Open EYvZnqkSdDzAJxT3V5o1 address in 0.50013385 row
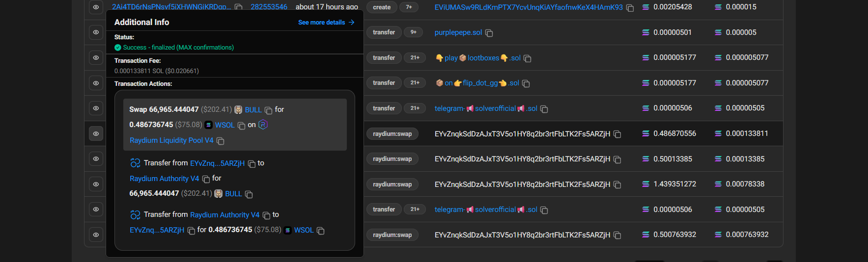This screenshot has height=262, width=868. point(522,159)
